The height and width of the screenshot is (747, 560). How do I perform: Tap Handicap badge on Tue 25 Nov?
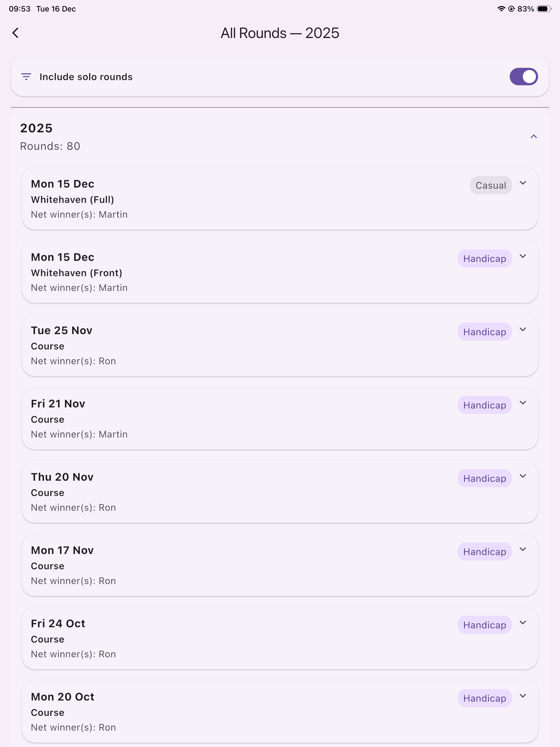(484, 332)
